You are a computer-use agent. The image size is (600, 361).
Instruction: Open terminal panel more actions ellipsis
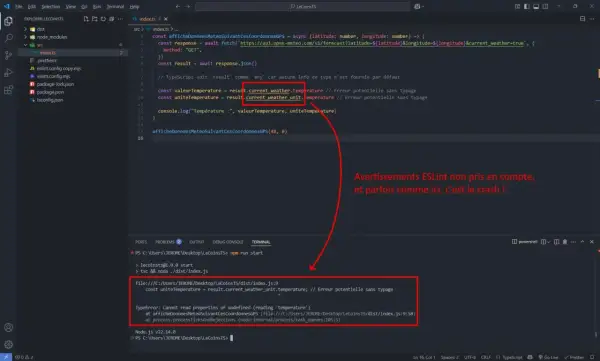pos(573,242)
